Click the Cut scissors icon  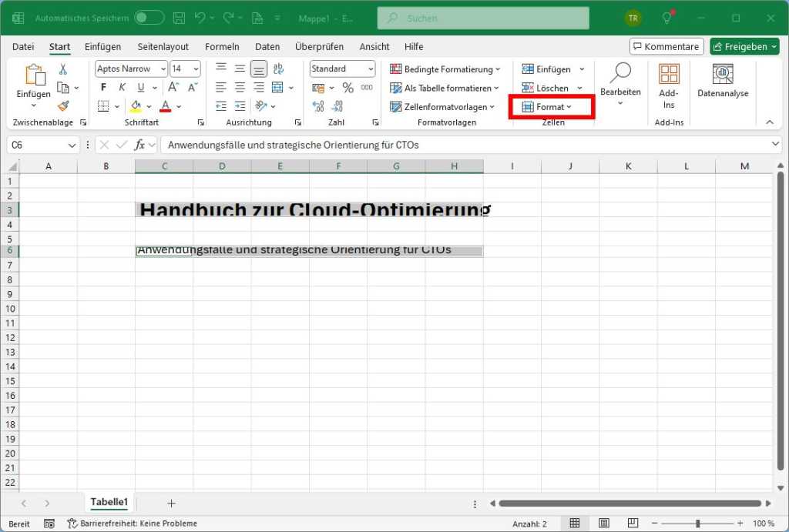tap(63, 69)
